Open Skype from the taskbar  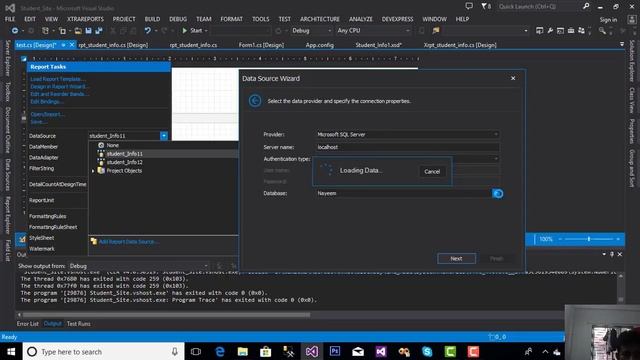pyautogui.click(x=427, y=351)
